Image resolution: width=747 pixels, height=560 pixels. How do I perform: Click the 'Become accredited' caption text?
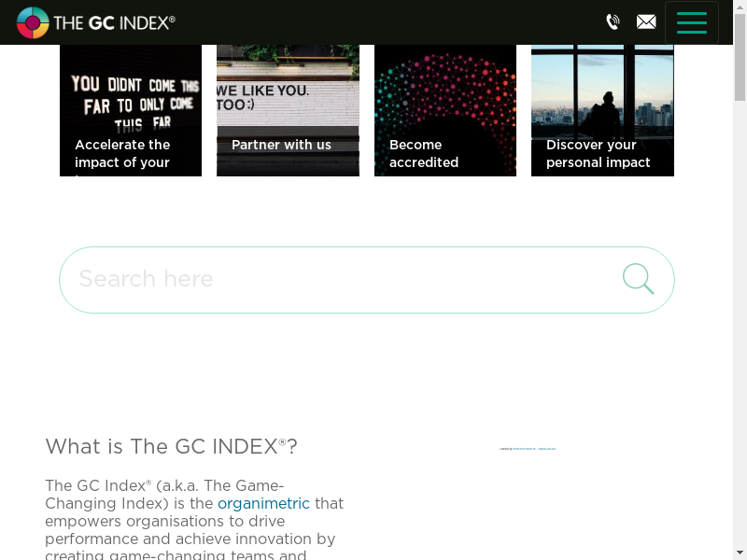424,153
